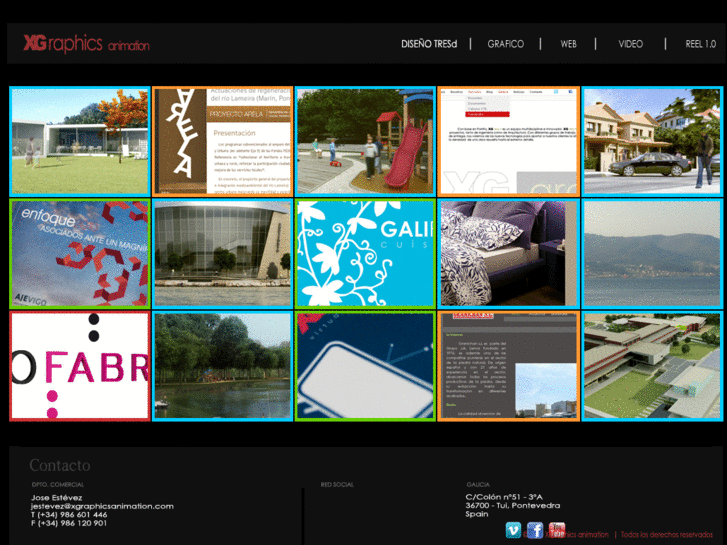
Task: Open the FABR pink logo thumbnail
Action: pos(80,366)
